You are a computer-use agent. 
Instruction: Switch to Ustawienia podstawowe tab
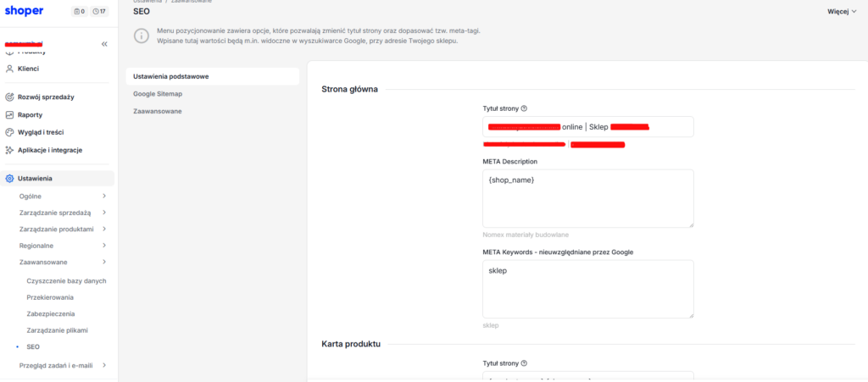(213, 76)
